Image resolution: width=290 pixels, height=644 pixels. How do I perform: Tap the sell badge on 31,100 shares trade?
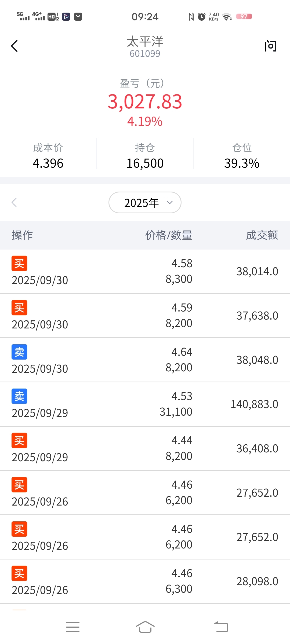(19, 396)
